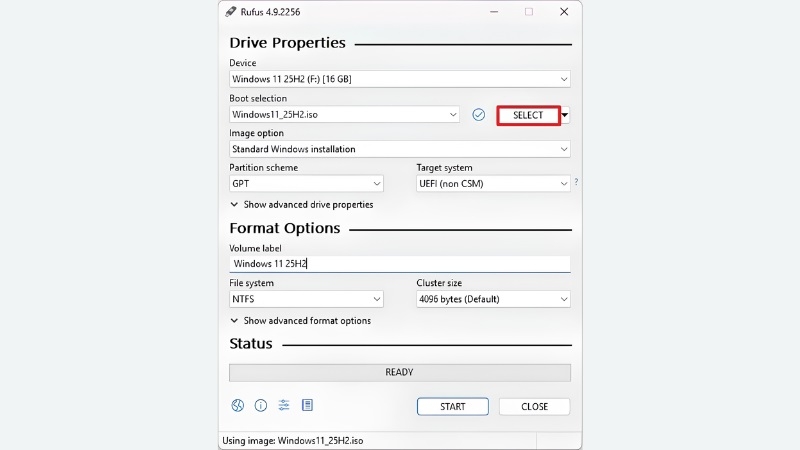Click the SELECT button
800x450 pixels.
(x=529, y=115)
